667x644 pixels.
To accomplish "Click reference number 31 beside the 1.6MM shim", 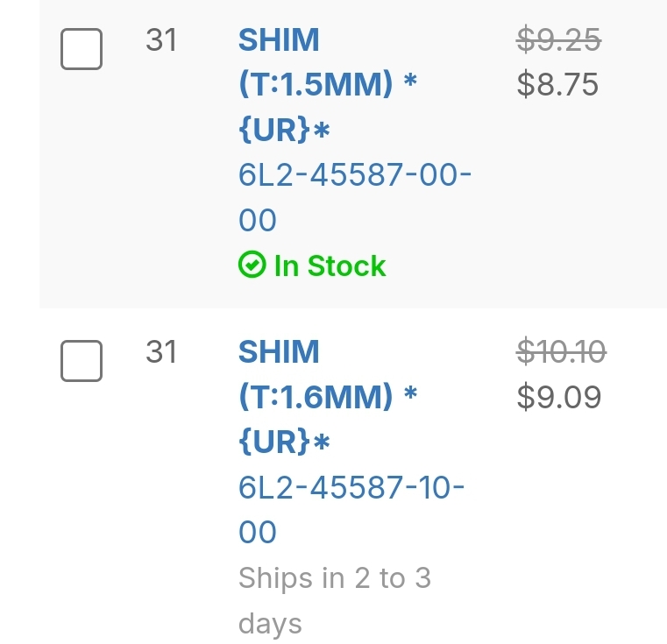I will pos(161,352).
